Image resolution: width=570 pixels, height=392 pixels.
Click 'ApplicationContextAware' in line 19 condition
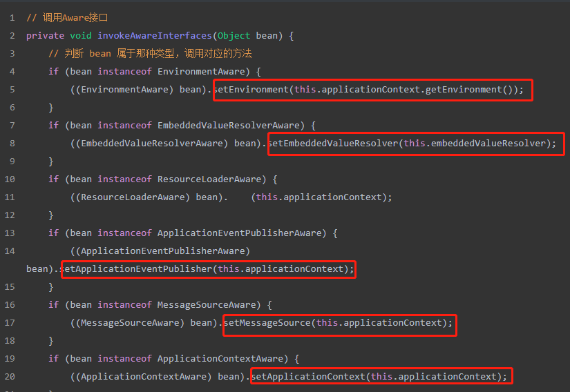point(220,359)
